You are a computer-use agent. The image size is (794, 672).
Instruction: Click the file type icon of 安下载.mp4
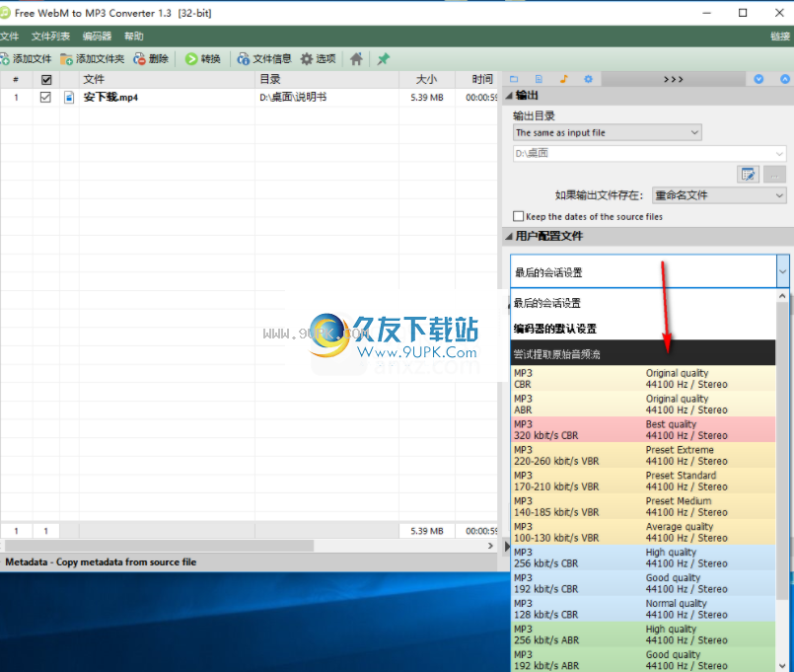(69, 98)
